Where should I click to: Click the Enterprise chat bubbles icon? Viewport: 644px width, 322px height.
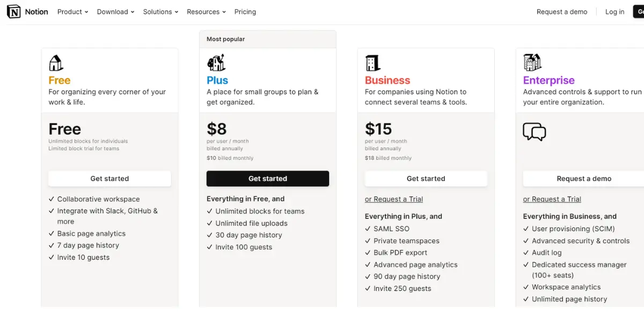tap(534, 131)
